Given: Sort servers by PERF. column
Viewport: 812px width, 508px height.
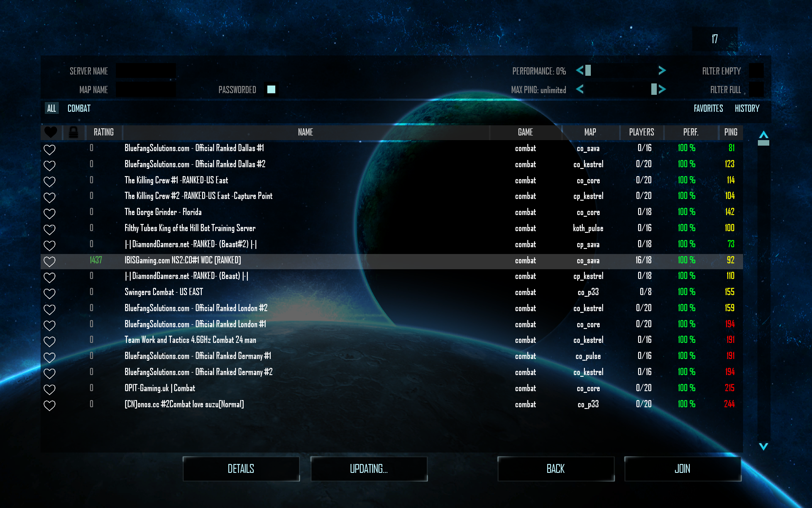Looking at the screenshot, I should click(x=691, y=133).
